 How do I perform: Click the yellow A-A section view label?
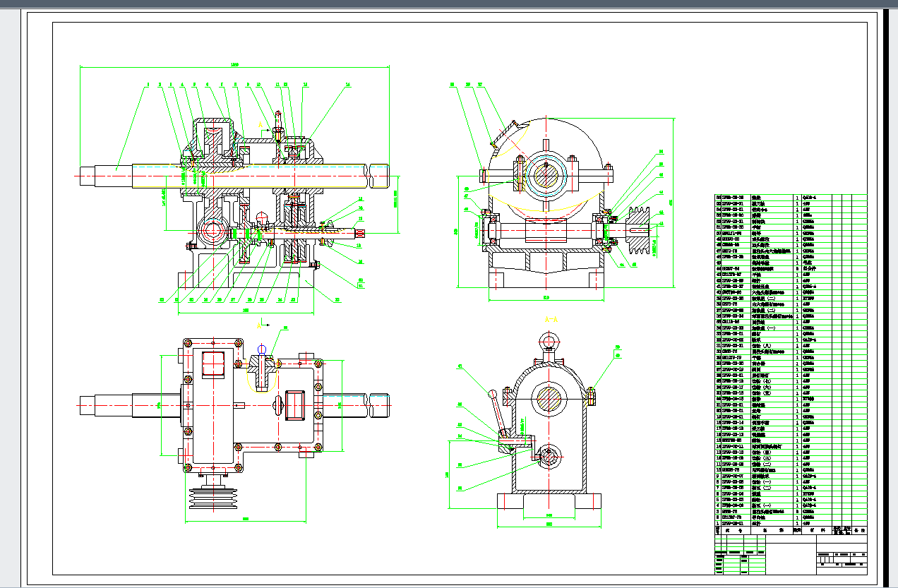pos(551,319)
